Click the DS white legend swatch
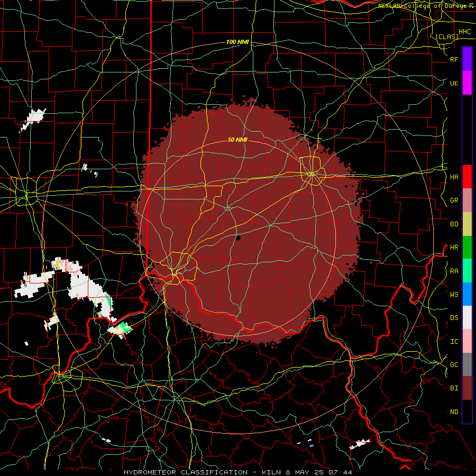Image resolution: width=476 pixels, height=476 pixels. click(467, 317)
